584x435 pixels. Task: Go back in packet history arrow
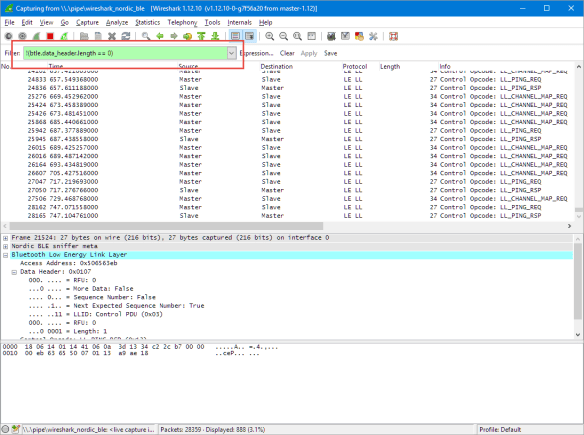(160, 36)
